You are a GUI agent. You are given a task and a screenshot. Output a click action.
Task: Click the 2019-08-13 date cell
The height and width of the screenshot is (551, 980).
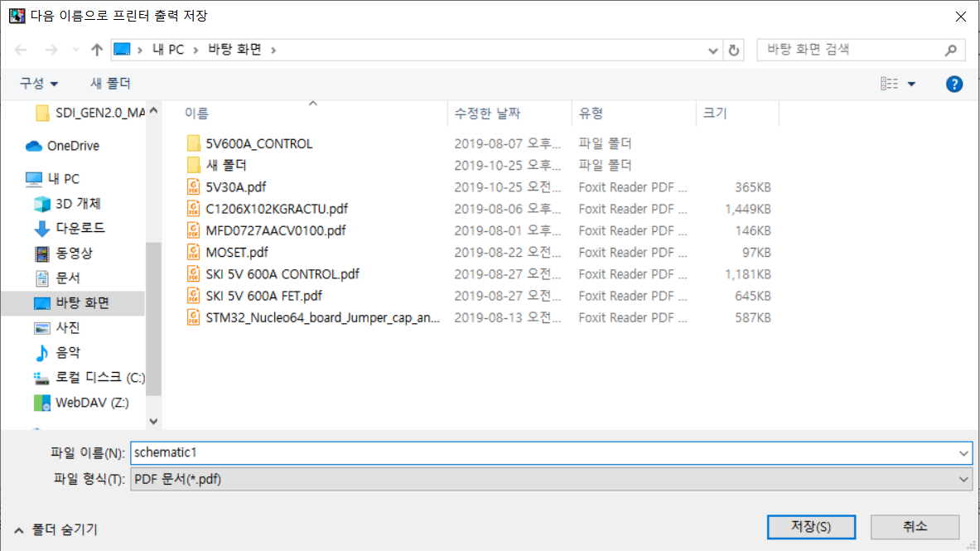pyautogui.click(x=507, y=317)
